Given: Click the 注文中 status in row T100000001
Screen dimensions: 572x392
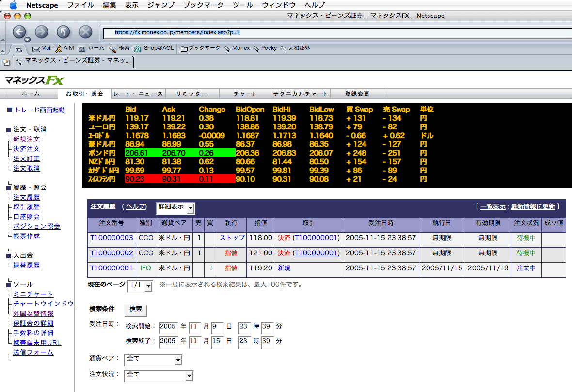Looking at the screenshot, I should pyautogui.click(x=526, y=268).
